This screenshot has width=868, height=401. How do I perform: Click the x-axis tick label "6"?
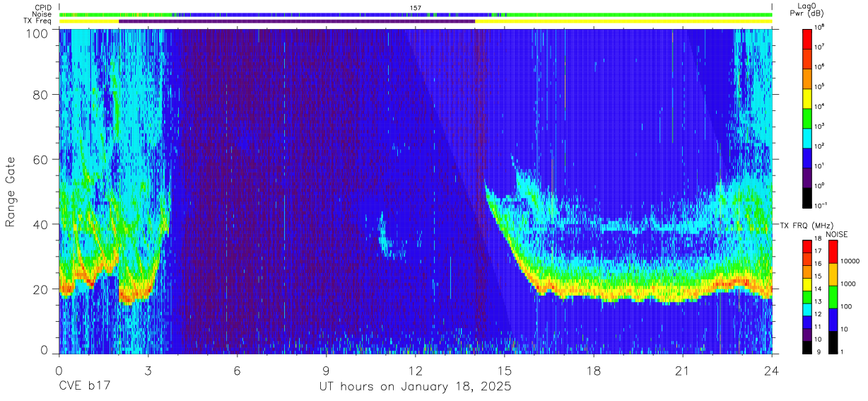(237, 371)
